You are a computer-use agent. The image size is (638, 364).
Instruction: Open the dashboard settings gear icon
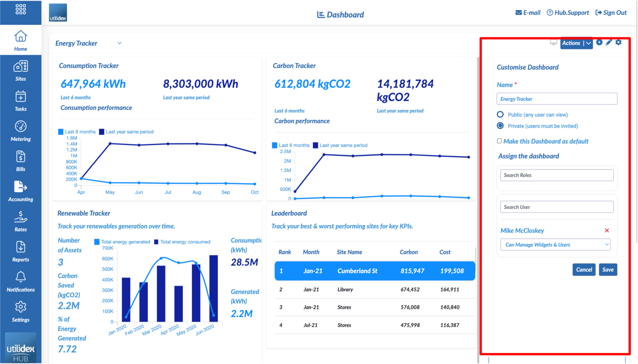[x=618, y=43]
